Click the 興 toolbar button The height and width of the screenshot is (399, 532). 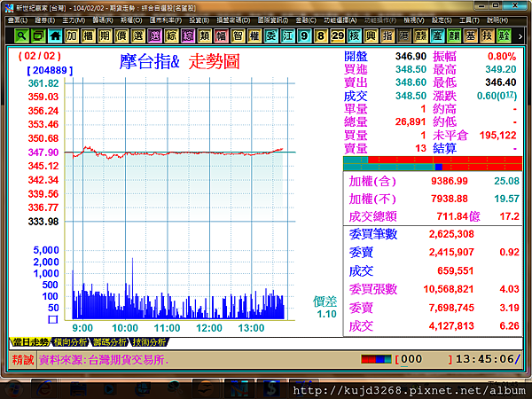(x=371, y=35)
